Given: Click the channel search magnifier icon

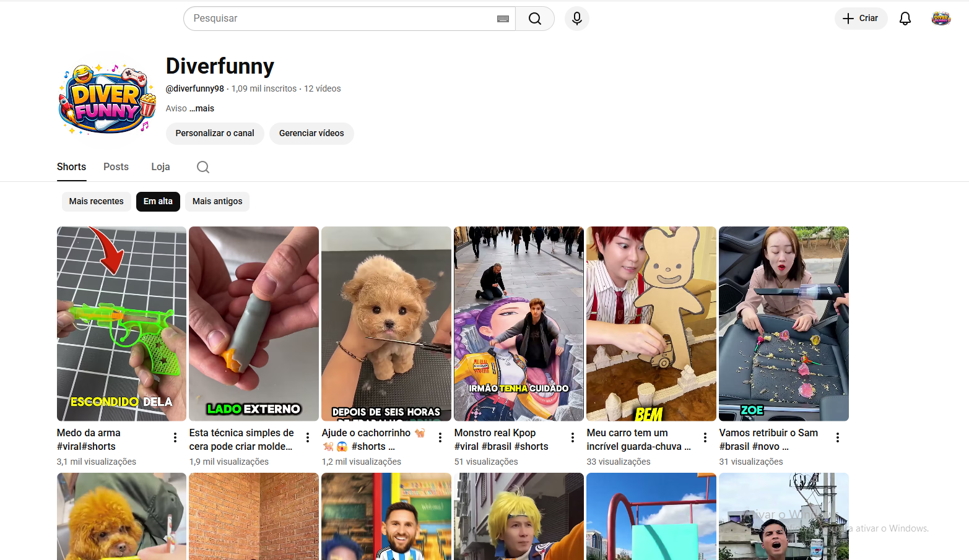Looking at the screenshot, I should tap(203, 167).
